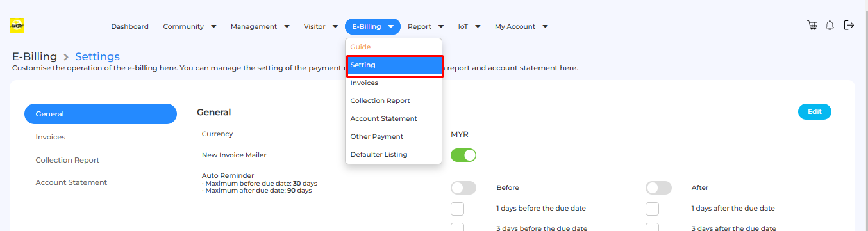Check 1 days before the due date

click(x=457, y=209)
